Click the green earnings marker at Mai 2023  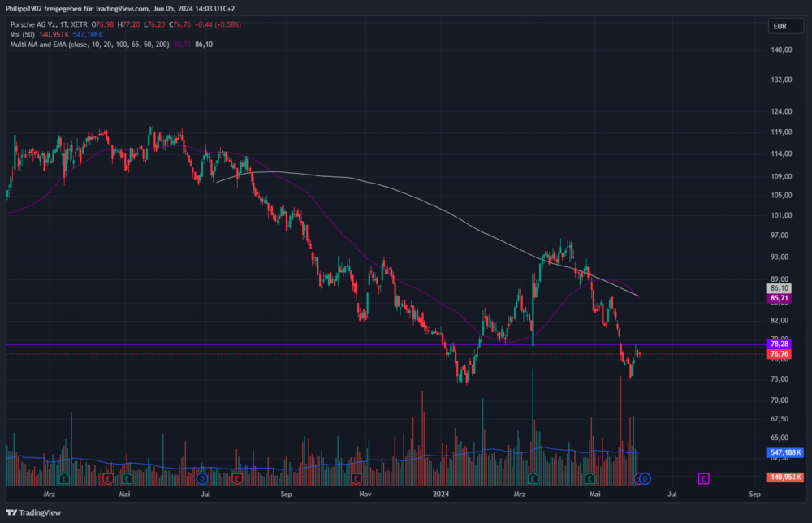point(127,478)
